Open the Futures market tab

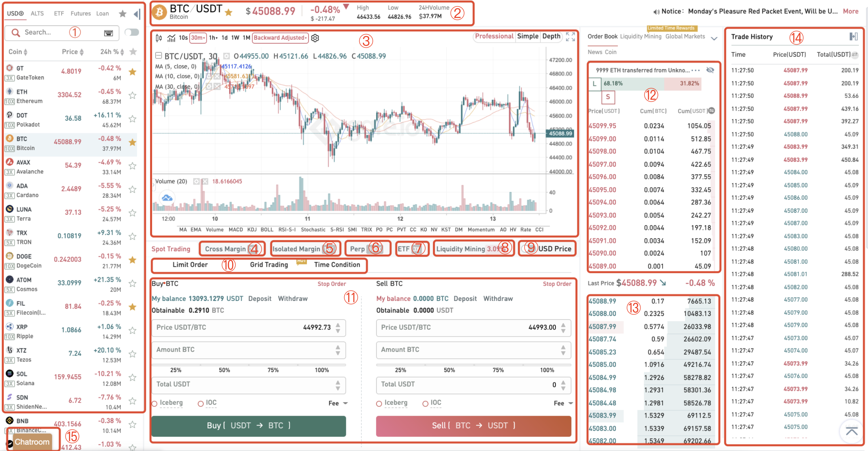coord(81,13)
